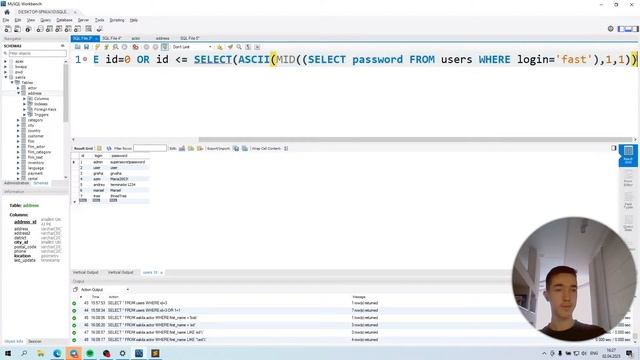The height and width of the screenshot is (360, 640).
Task: Click the export recordset to file icon
Action: tap(236, 148)
